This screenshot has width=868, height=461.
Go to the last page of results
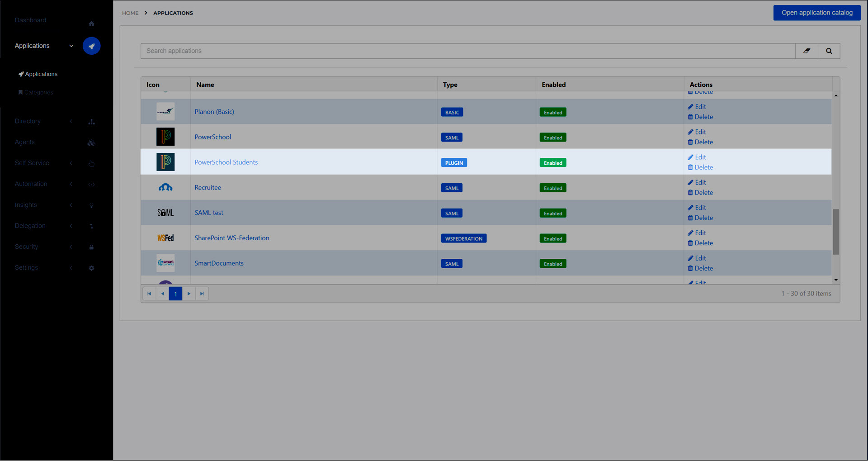tap(202, 294)
